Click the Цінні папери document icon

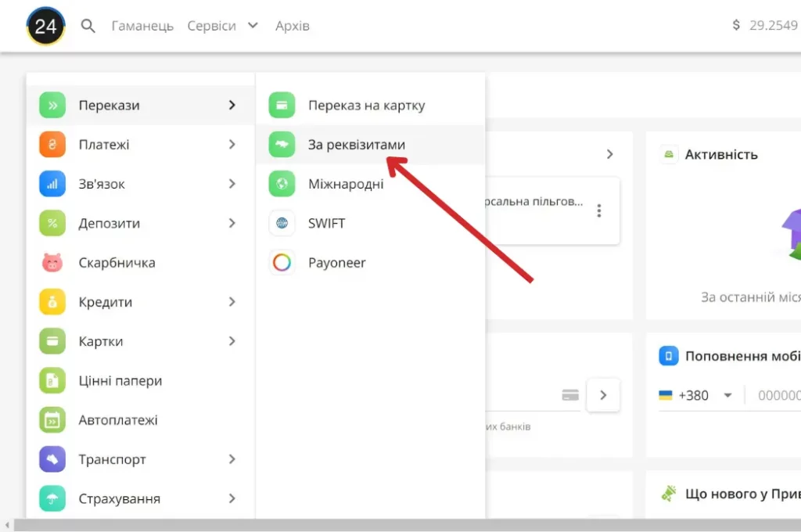click(52, 381)
